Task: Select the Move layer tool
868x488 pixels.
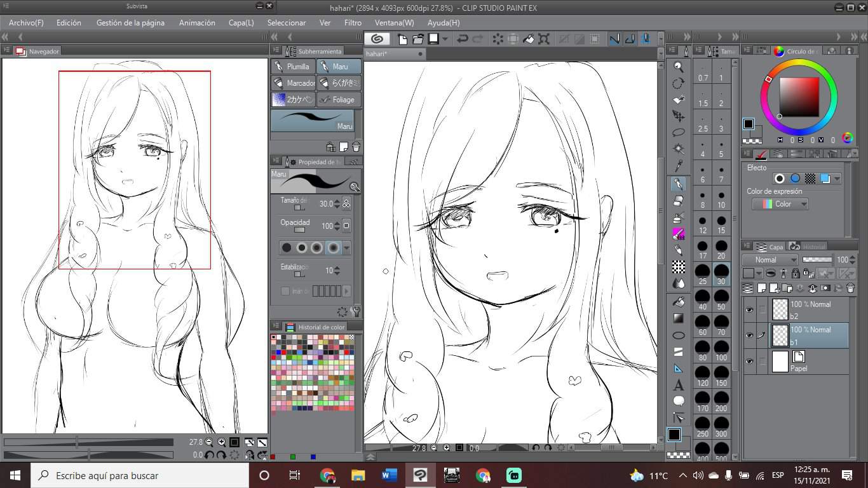Action: [x=679, y=116]
